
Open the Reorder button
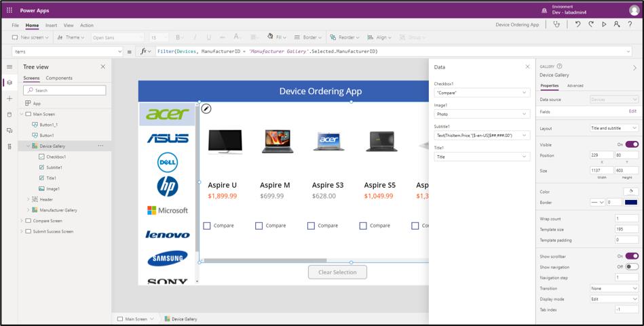tap(345, 37)
